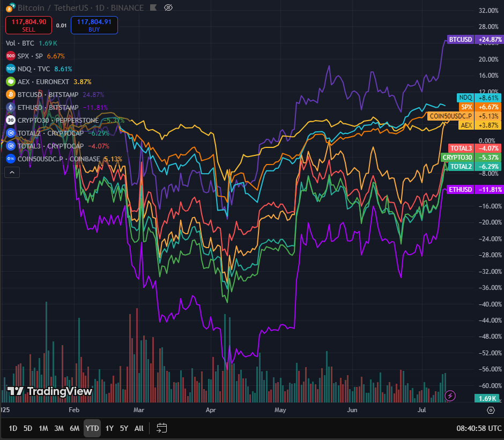Click the NDQ 100 legend icon

tap(11, 69)
